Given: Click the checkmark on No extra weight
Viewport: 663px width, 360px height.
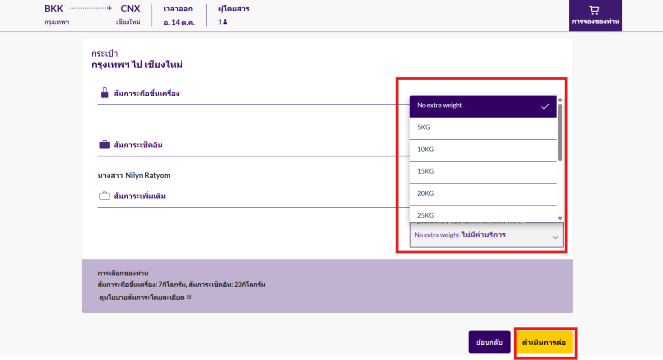Looking at the screenshot, I should click(545, 107).
